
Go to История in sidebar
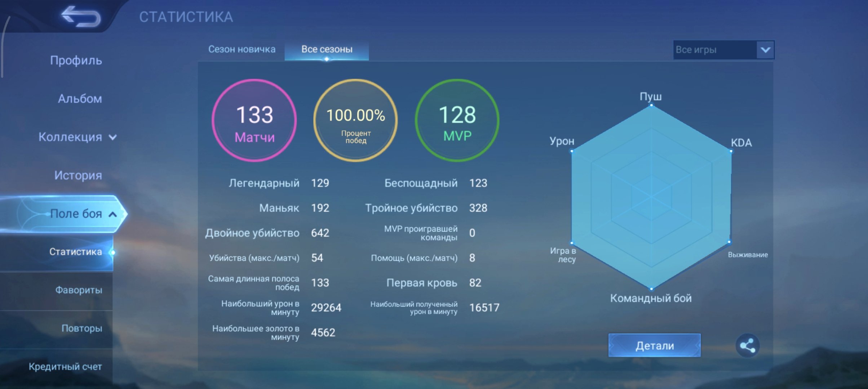point(78,175)
